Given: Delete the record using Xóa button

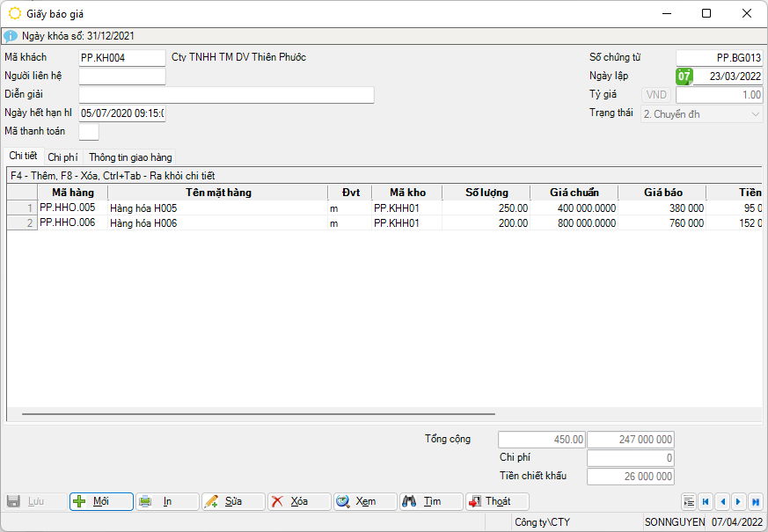Looking at the screenshot, I should (299, 501).
